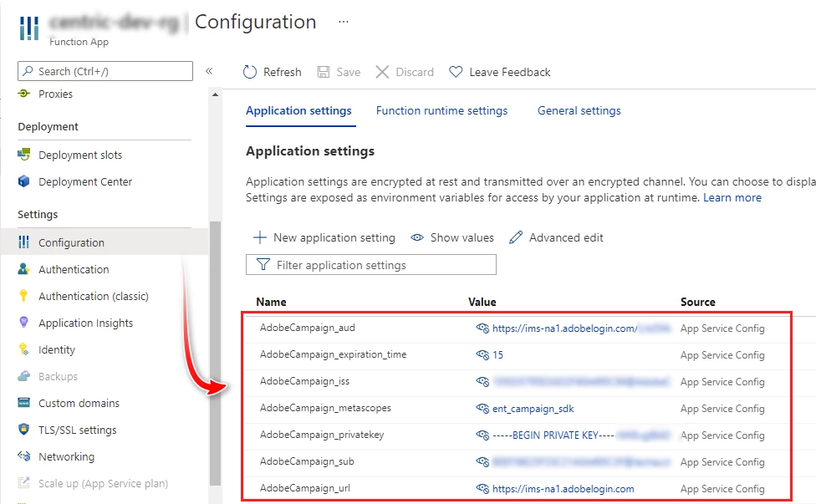
Task: Click the Function App icon in the header
Action: [29, 28]
